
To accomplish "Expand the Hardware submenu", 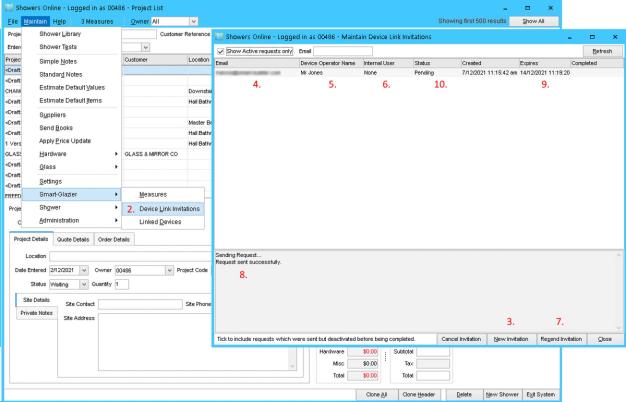I will tap(71, 154).
